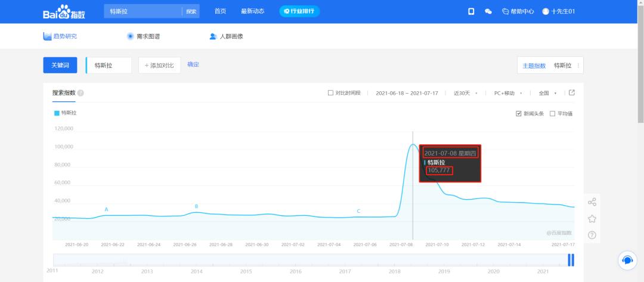Click the 需求图谱 circular icon
The width and height of the screenshot is (644, 282).
(130, 36)
